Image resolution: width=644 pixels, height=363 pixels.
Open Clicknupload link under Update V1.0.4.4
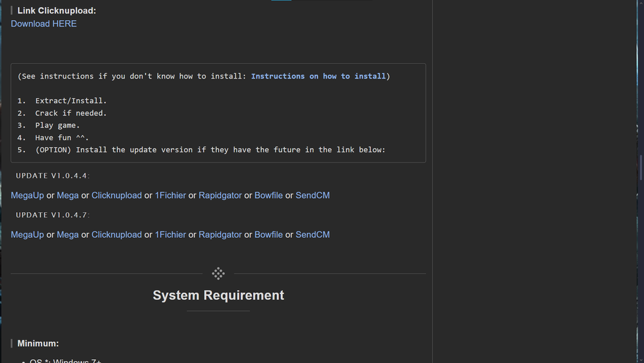point(117,195)
